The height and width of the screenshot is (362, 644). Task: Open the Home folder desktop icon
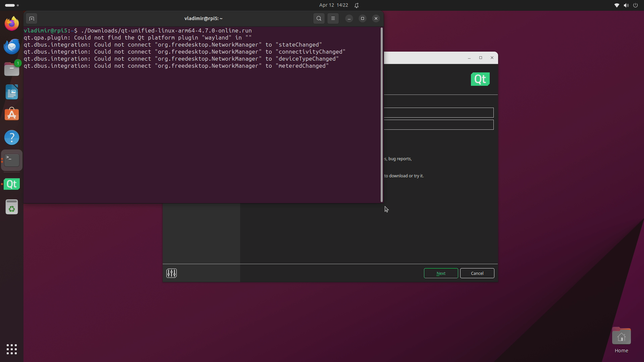tap(621, 340)
